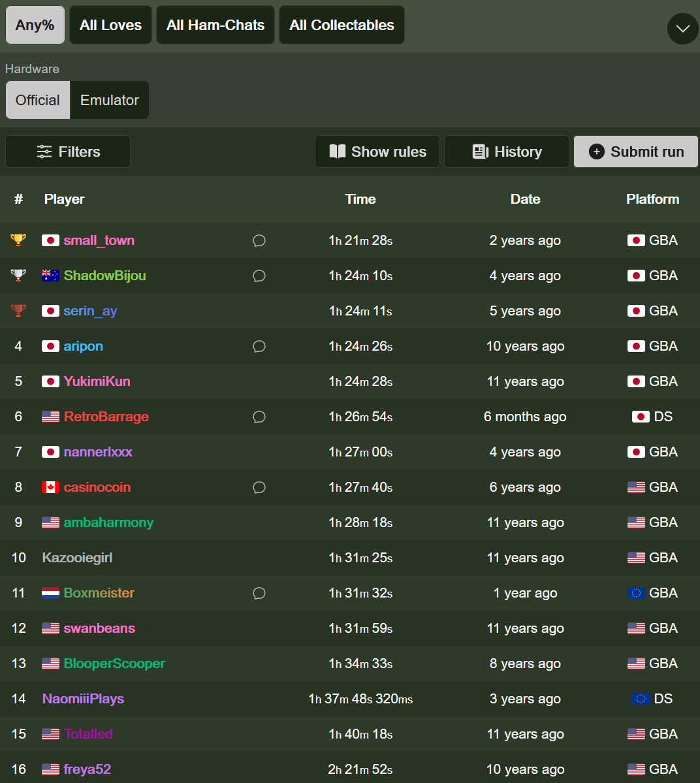This screenshot has height=783, width=700.
Task: Click the bronze trophy third-place icon
Action: click(18, 311)
